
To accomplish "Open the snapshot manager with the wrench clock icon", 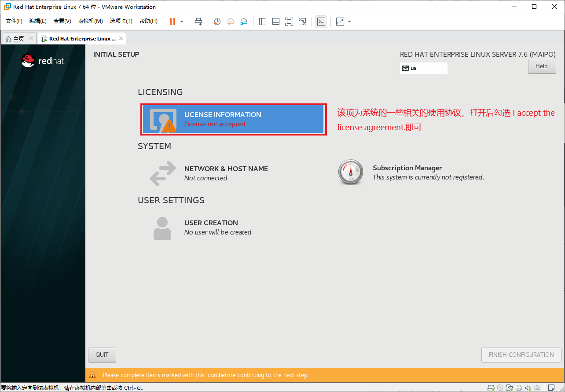I will [x=244, y=22].
